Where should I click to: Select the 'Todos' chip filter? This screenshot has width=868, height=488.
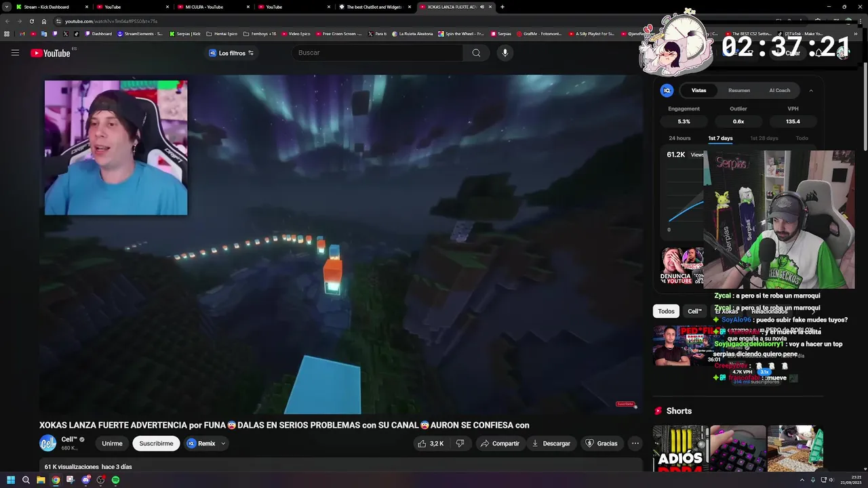click(x=666, y=311)
